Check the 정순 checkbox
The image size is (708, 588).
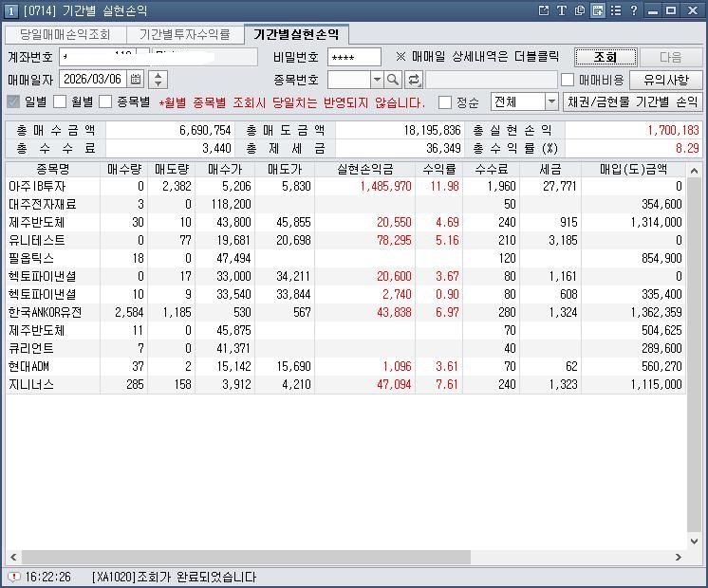tap(445, 102)
